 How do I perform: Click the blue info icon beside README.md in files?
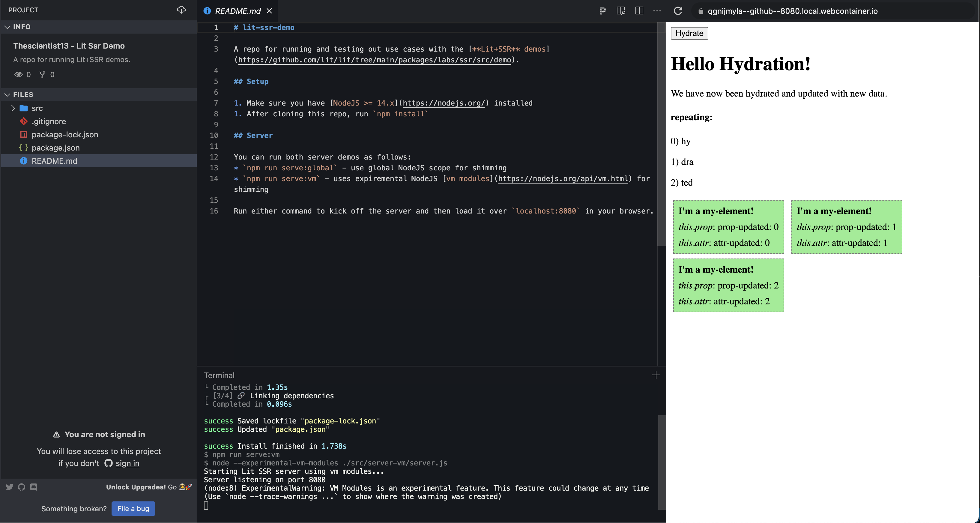pyautogui.click(x=24, y=161)
